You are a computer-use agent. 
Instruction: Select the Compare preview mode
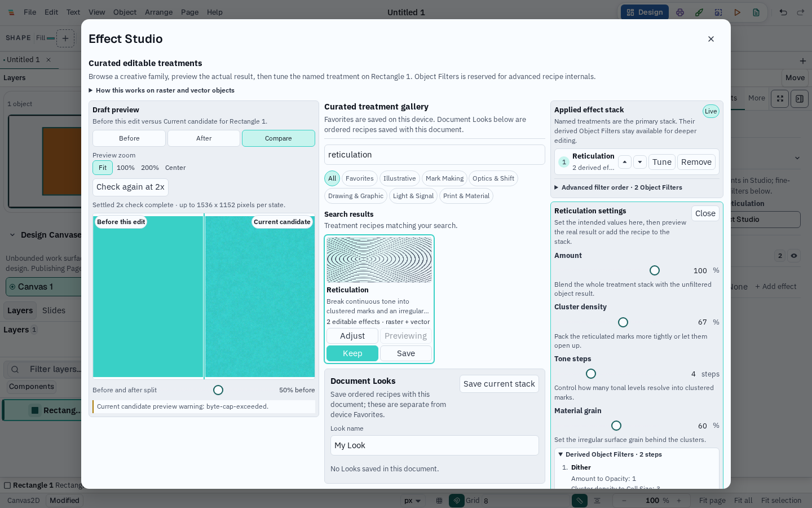click(279, 138)
